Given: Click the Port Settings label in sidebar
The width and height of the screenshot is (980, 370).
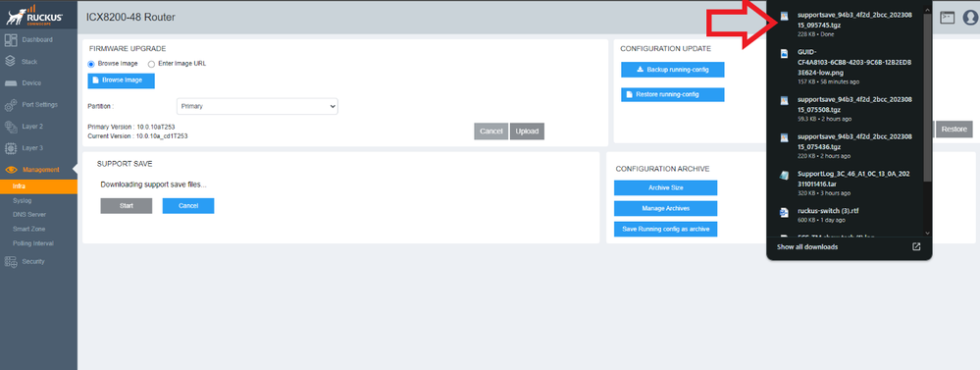Looking at the screenshot, I should (x=40, y=104).
